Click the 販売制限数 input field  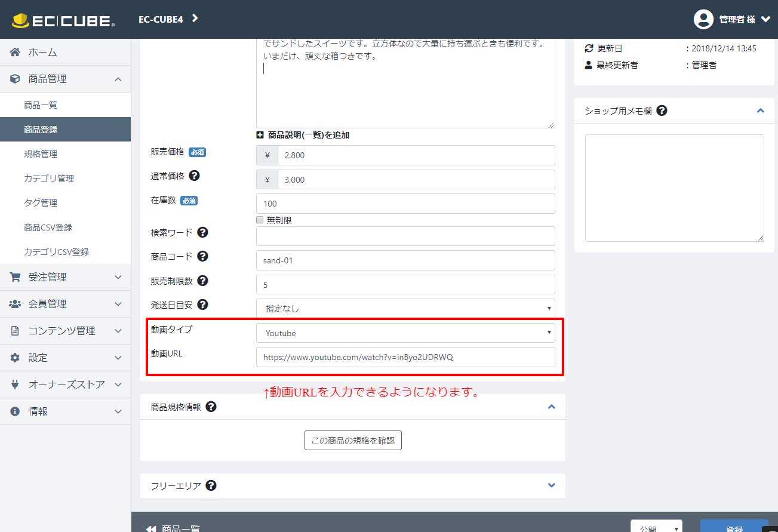coord(405,284)
